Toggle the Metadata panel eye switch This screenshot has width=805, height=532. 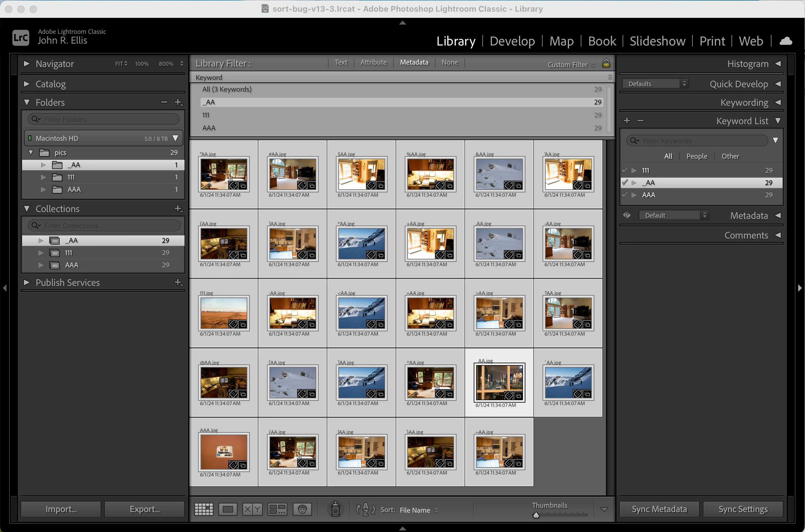[x=627, y=215]
